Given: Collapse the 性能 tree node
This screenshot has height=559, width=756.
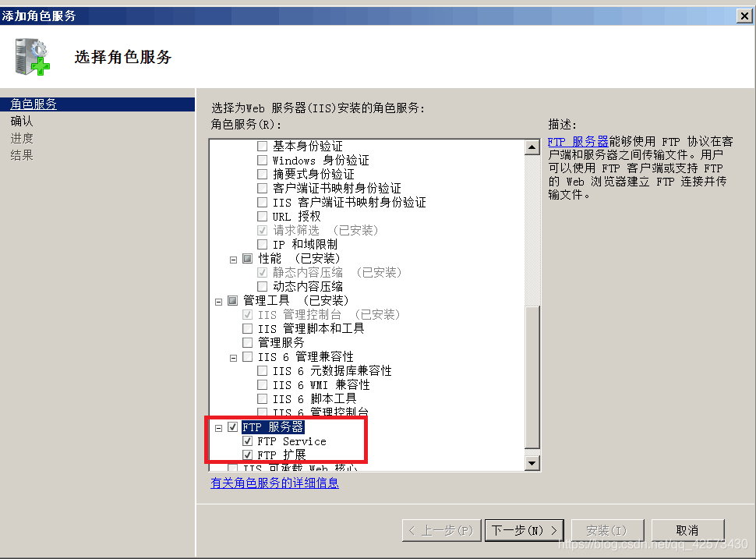Looking at the screenshot, I should coord(233,260).
